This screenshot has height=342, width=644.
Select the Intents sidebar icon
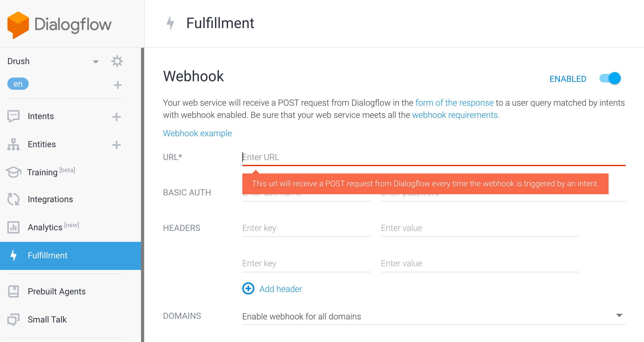[13, 116]
